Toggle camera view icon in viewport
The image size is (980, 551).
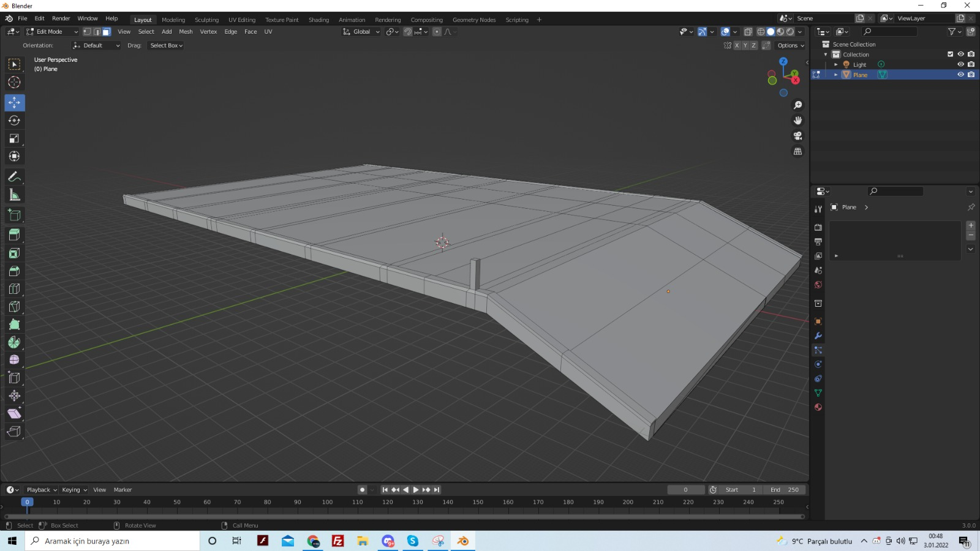coord(797,136)
